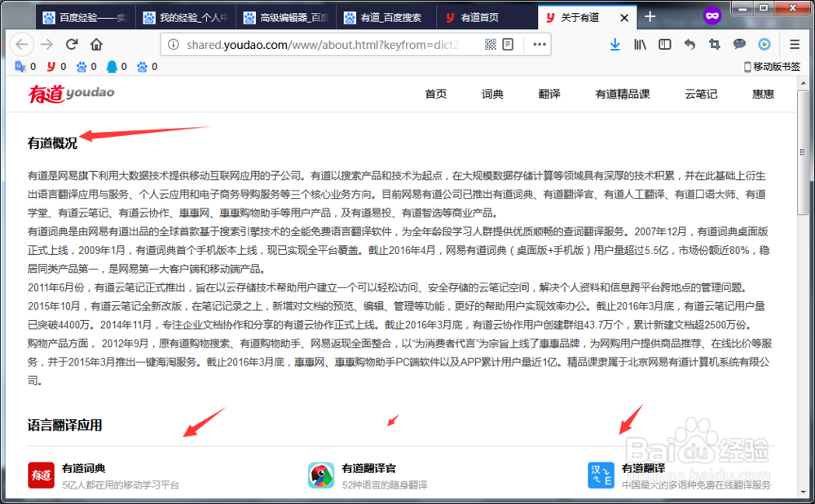Open 云笔记 in site navigation
The height and width of the screenshot is (504, 815).
pos(701,94)
